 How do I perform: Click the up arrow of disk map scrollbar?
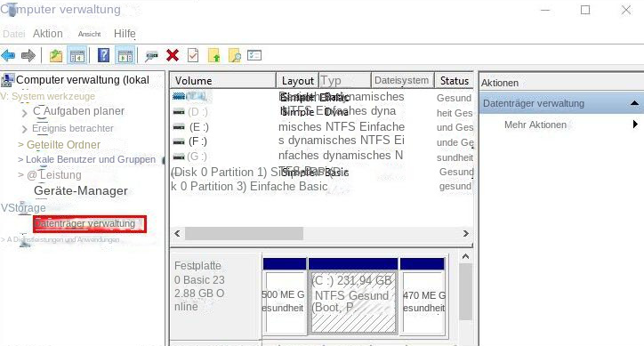tap(465, 257)
